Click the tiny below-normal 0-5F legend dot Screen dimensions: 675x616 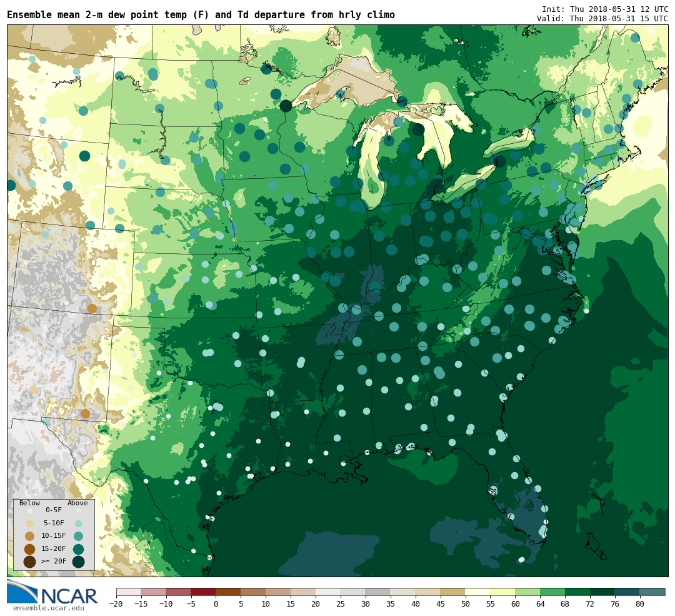30,510
